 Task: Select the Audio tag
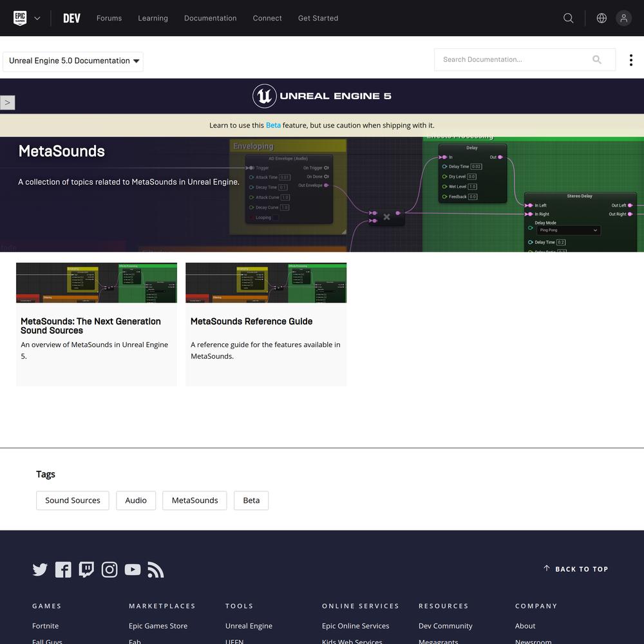[136, 500]
